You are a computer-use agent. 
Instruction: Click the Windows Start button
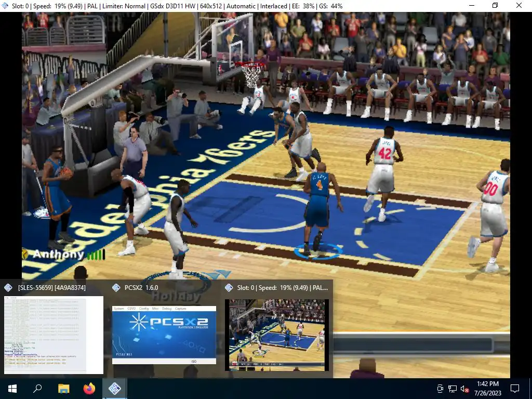(12, 389)
